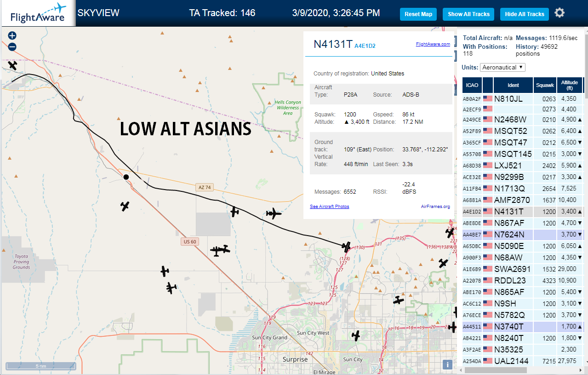Select the N1713Q row

[523, 188]
